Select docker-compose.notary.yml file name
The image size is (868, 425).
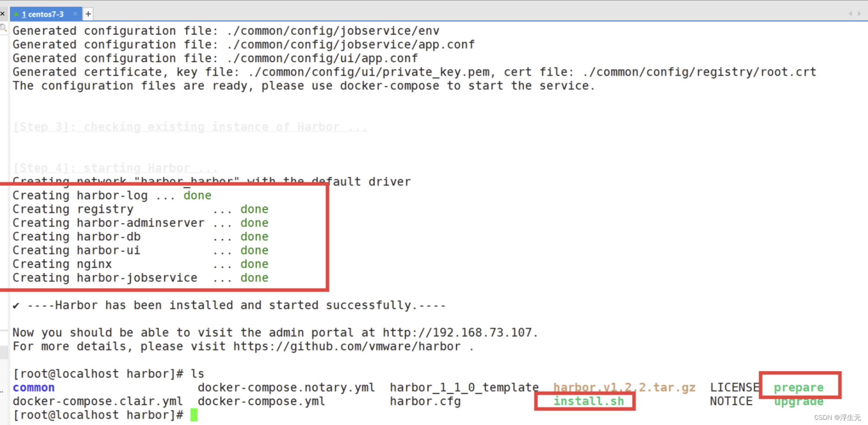click(x=286, y=388)
